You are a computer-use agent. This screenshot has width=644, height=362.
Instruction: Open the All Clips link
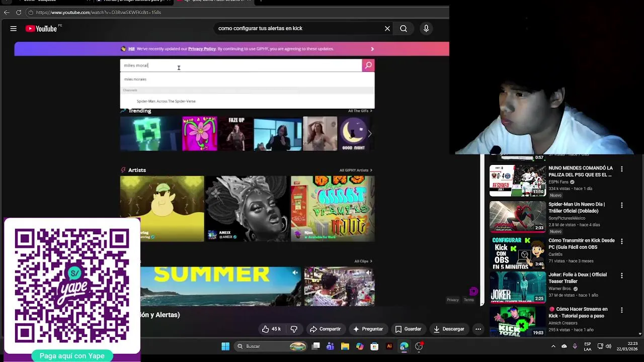coord(363,261)
